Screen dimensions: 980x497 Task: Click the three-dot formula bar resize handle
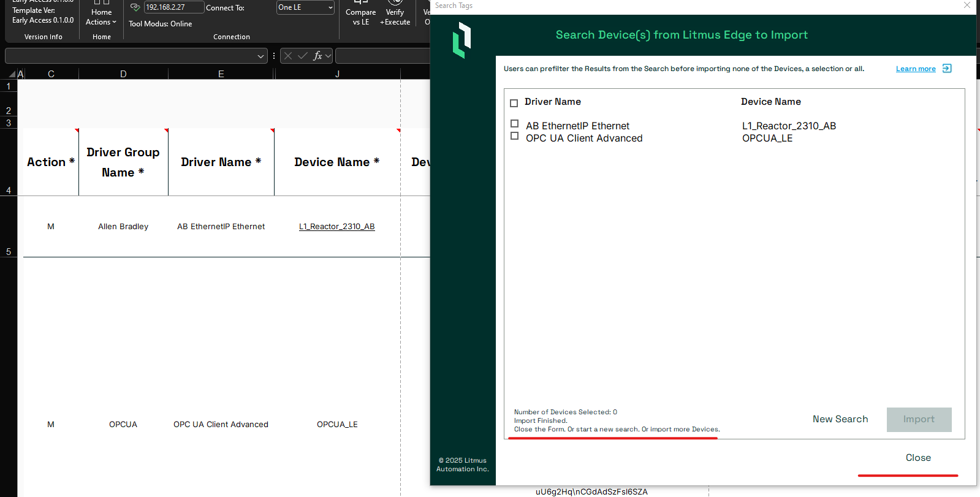274,56
